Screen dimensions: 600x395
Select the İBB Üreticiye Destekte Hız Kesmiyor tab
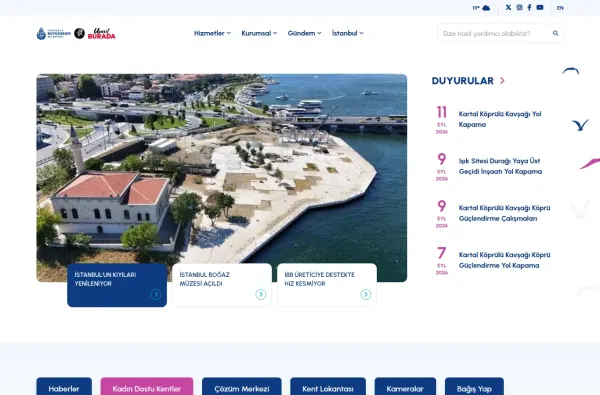[327, 285]
